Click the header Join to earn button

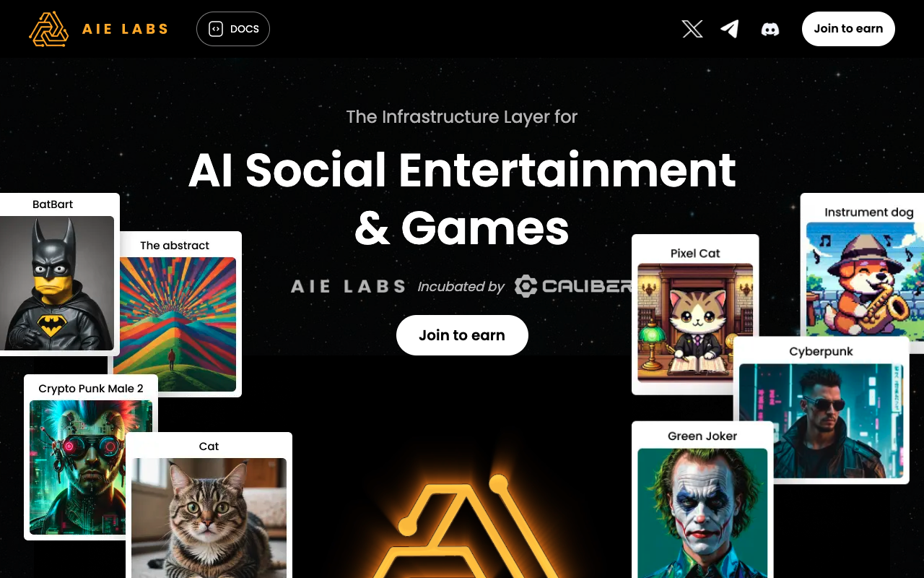(x=848, y=29)
